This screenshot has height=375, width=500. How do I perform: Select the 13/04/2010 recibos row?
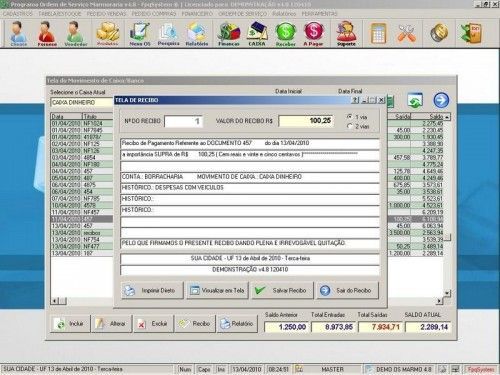tap(82, 233)
